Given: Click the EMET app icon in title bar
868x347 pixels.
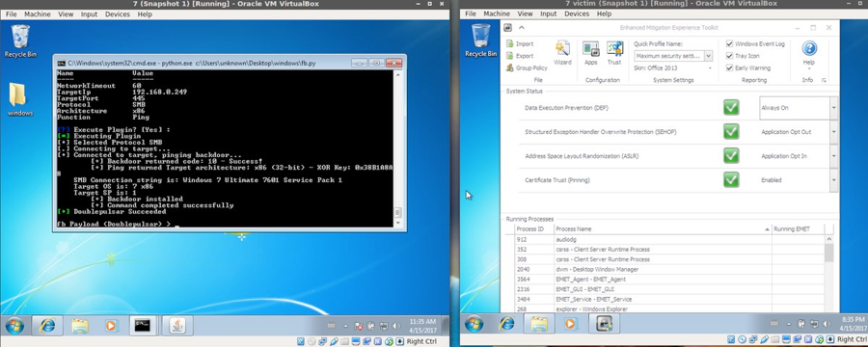Looking at the screenshot, I should (x=507, y=28).
